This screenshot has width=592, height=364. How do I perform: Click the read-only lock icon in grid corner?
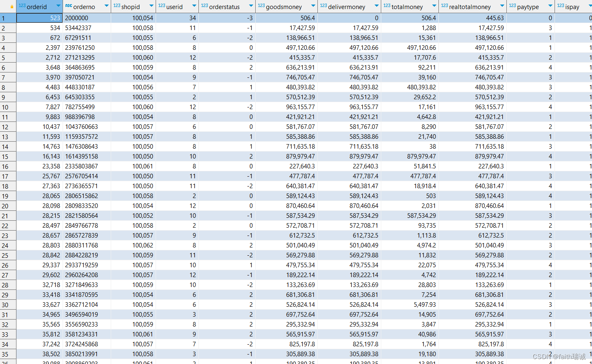point(12,7)
